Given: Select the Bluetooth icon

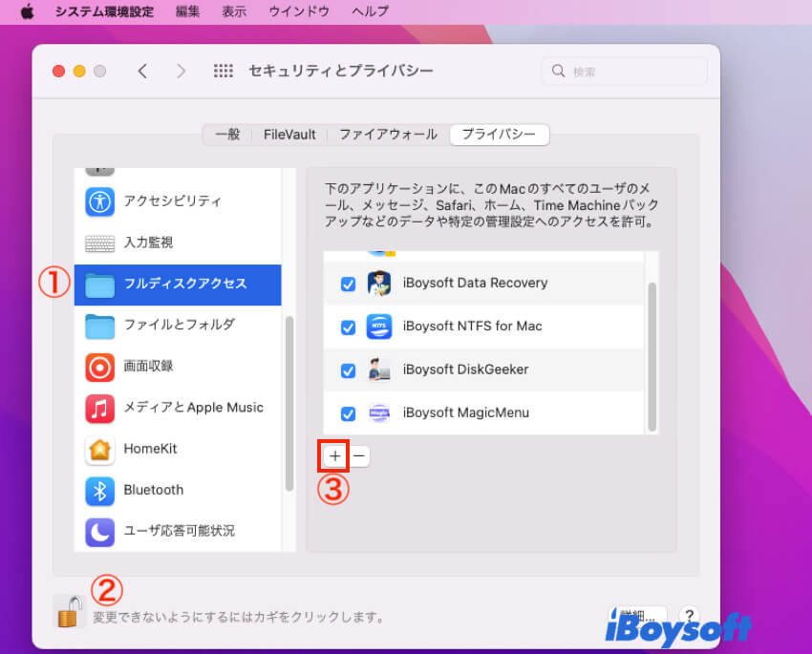Looking at the screenshot, I should [x=100, y=491].
